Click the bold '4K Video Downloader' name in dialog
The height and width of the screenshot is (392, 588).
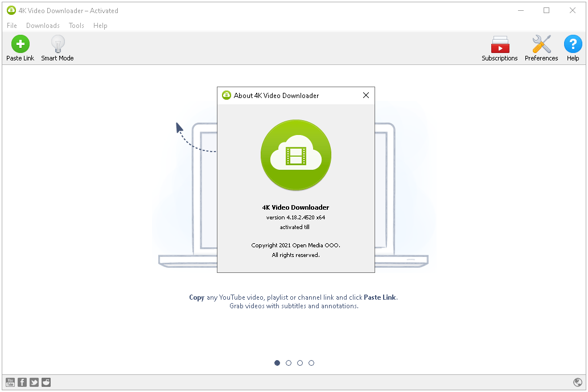click(295, 207)
